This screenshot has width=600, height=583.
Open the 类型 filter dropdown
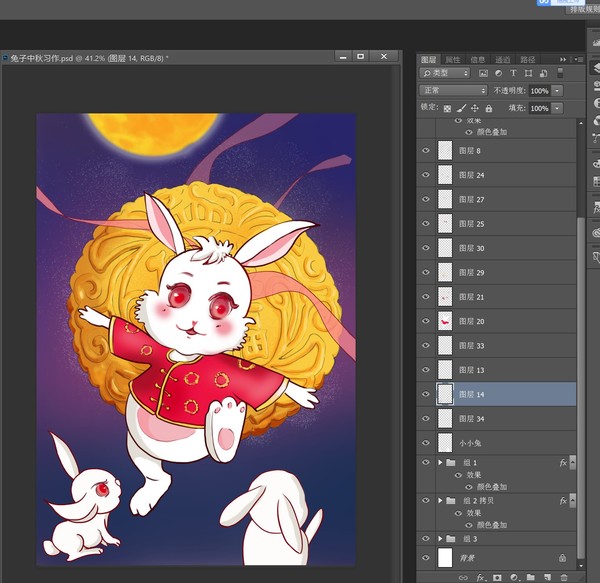445,73
